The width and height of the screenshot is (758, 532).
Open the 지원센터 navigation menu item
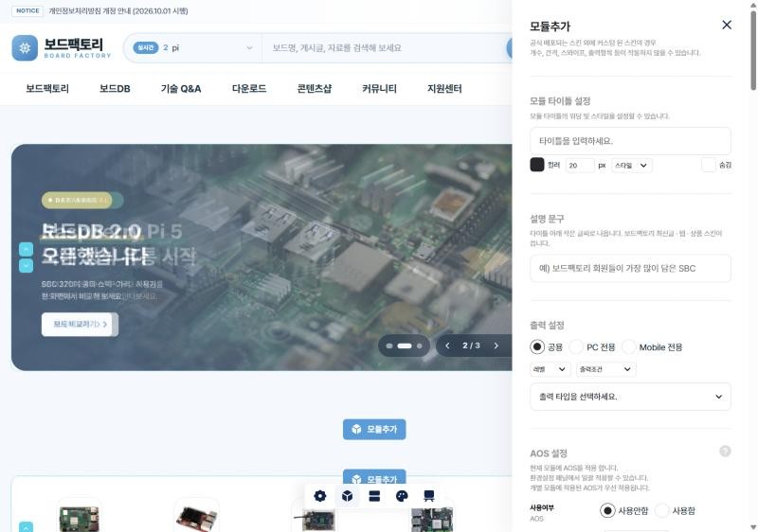tap(444, 89)
